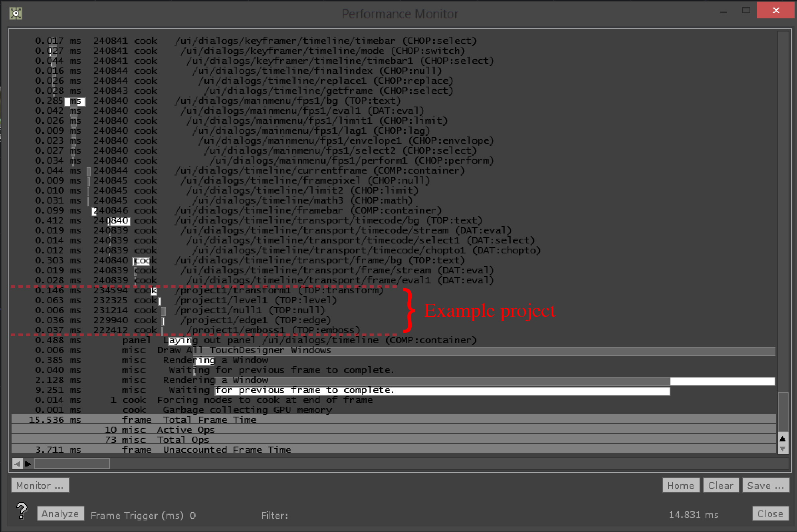Click the vertical scrollbar down arrow
Screen dimensions: 797x532
[782, 449]
